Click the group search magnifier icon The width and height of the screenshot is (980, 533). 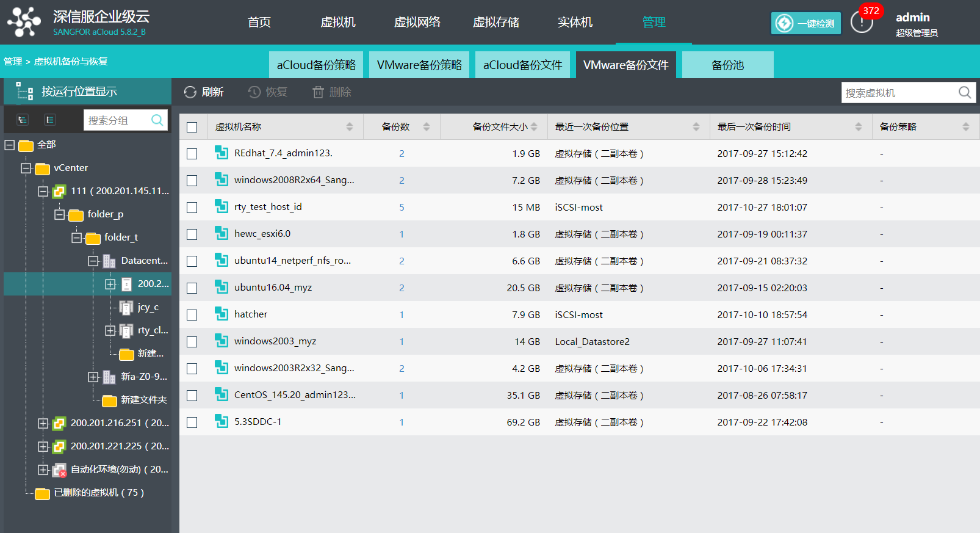point(157,120)
